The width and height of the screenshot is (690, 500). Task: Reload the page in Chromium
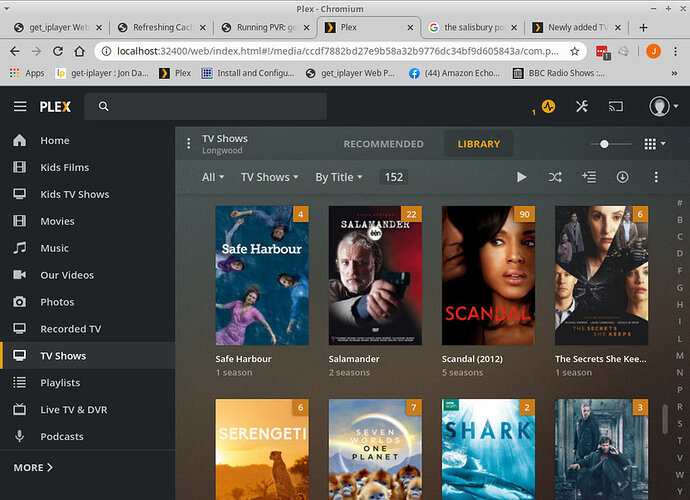pos(58,51)
